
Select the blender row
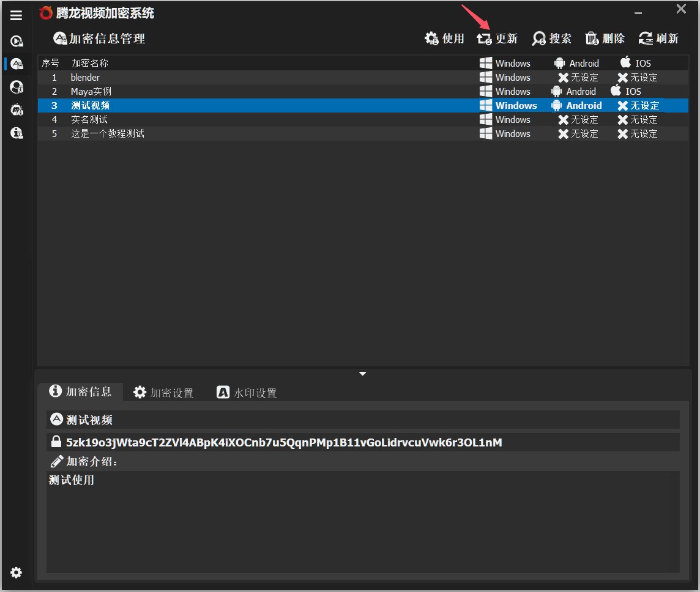click(x=362, y=78)
